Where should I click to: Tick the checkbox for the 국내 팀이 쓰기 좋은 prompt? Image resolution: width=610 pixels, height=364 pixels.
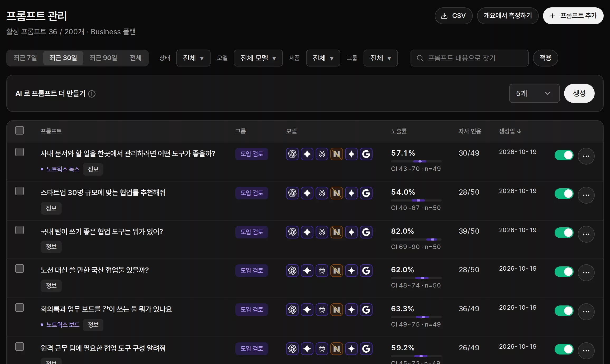click(x=20, y=230)
